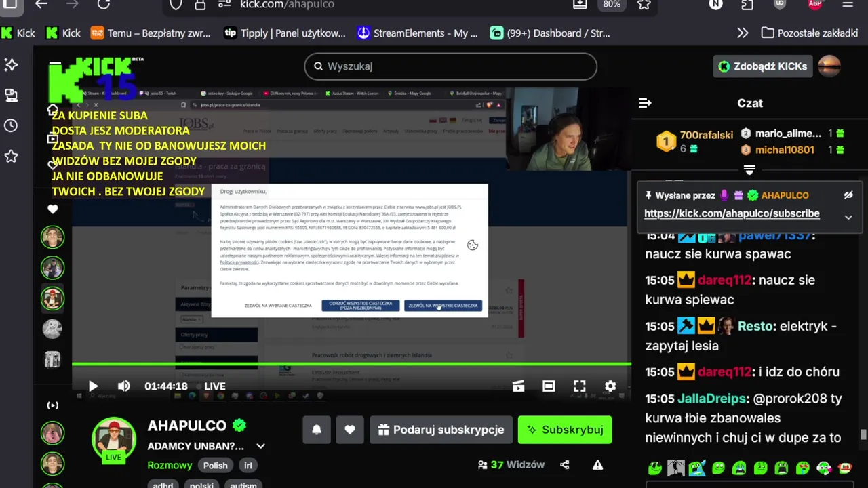Image resolution: width=868 pixels, height=488 pixels.
Task: Click Podaruj subskrypcje gift button
Action: coord(441,430)
